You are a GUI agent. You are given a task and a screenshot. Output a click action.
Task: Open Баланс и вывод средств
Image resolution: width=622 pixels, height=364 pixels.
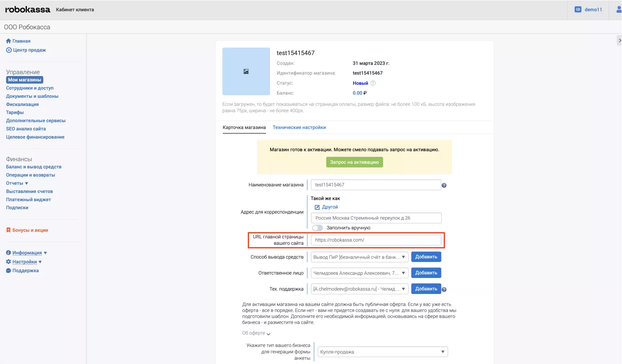34,167
